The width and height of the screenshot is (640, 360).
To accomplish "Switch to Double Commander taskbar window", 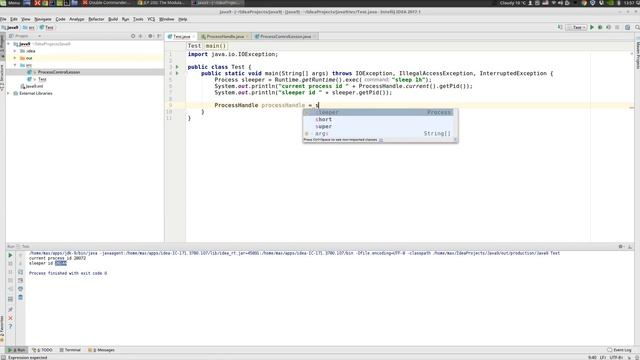I will pyautogui.click(x=107, y=3).
